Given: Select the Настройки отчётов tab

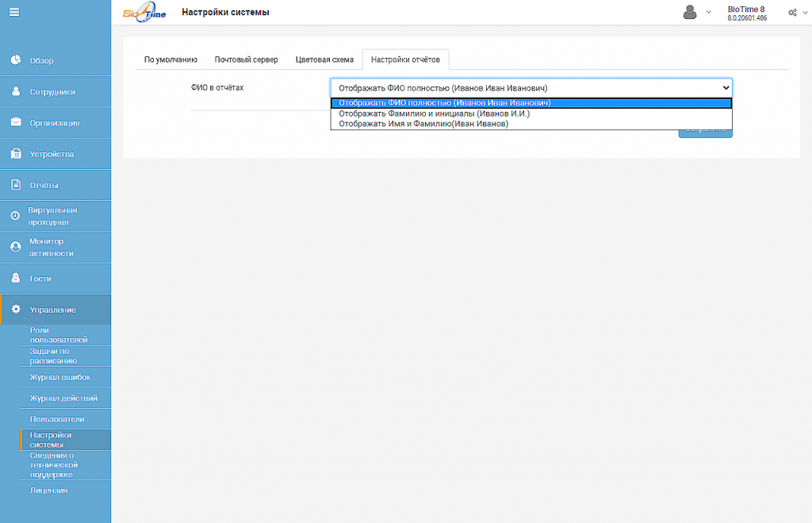Looking at the screenshot, I should click(405, 60).
